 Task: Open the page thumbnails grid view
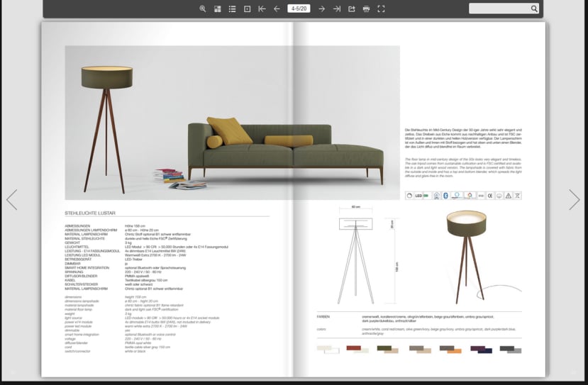[218, 9]
